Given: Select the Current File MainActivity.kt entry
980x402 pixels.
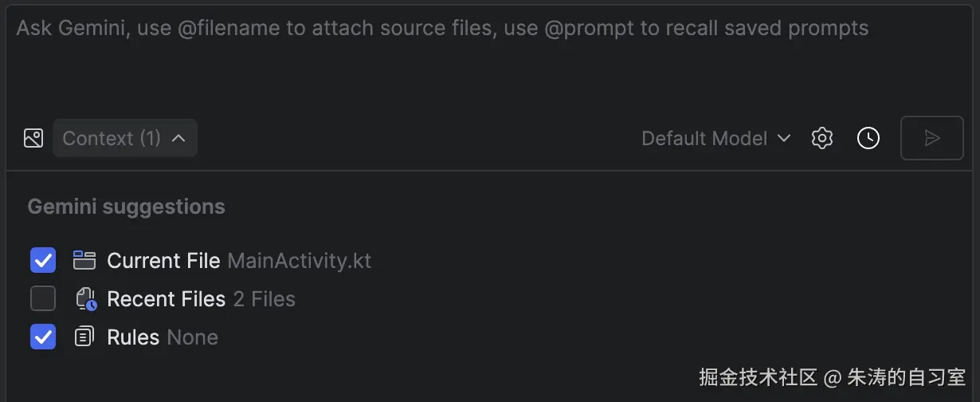Looking at the screenshot, I should (163, 261).
